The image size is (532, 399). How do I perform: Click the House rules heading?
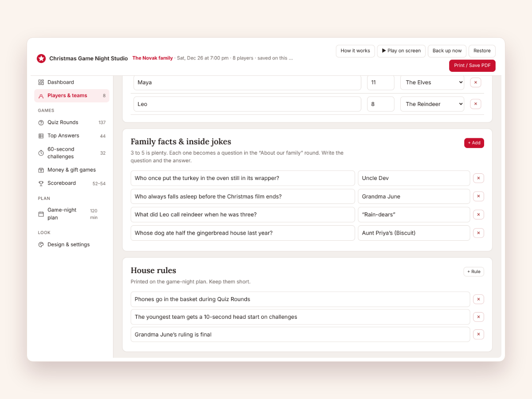(x=153, y=270)
